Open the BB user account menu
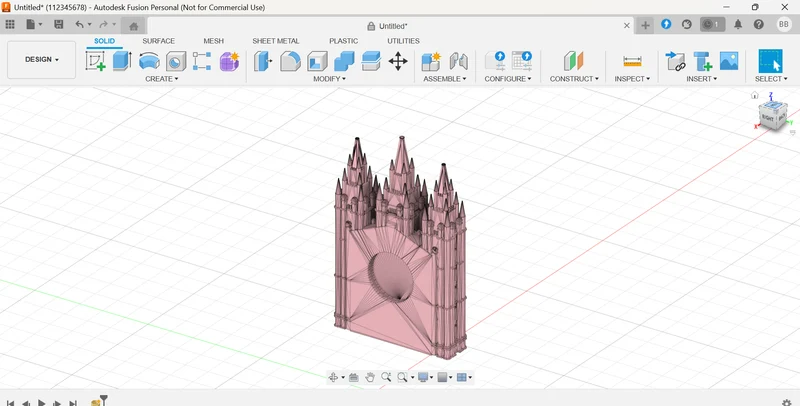 (x=784, y=24)
